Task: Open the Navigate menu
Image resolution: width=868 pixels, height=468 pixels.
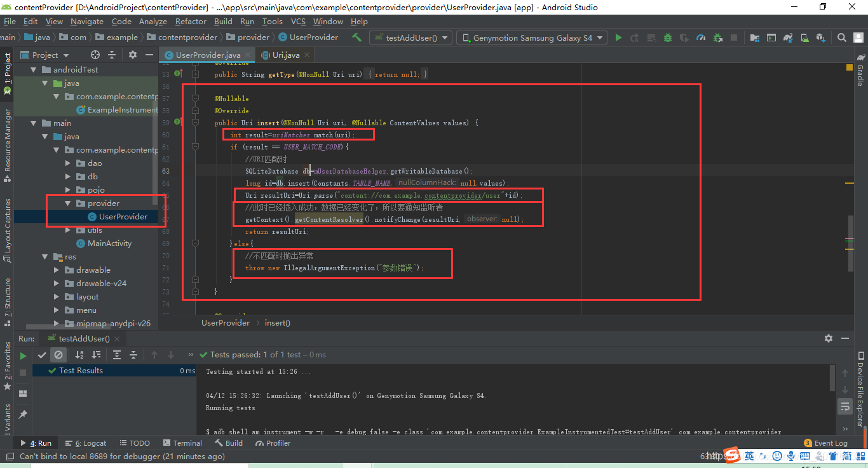Action: point(87,21)
